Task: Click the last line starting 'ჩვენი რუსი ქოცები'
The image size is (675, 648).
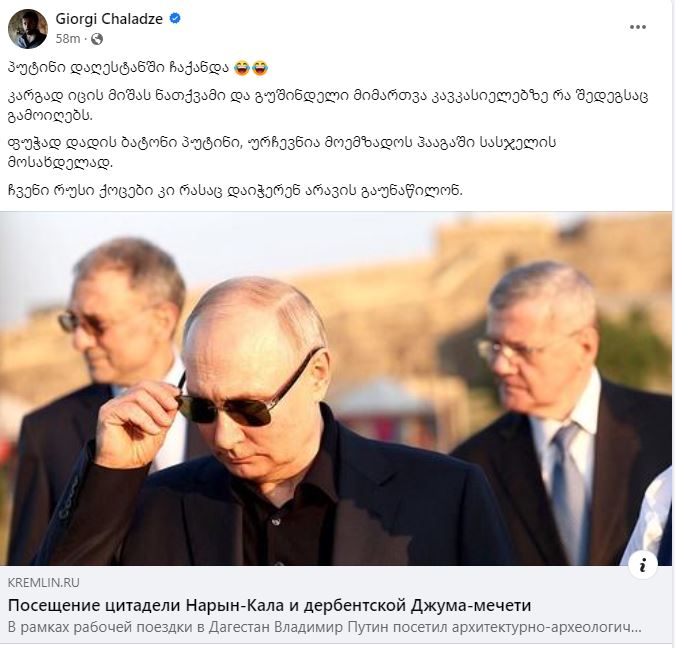Action: tap(235, 190)
